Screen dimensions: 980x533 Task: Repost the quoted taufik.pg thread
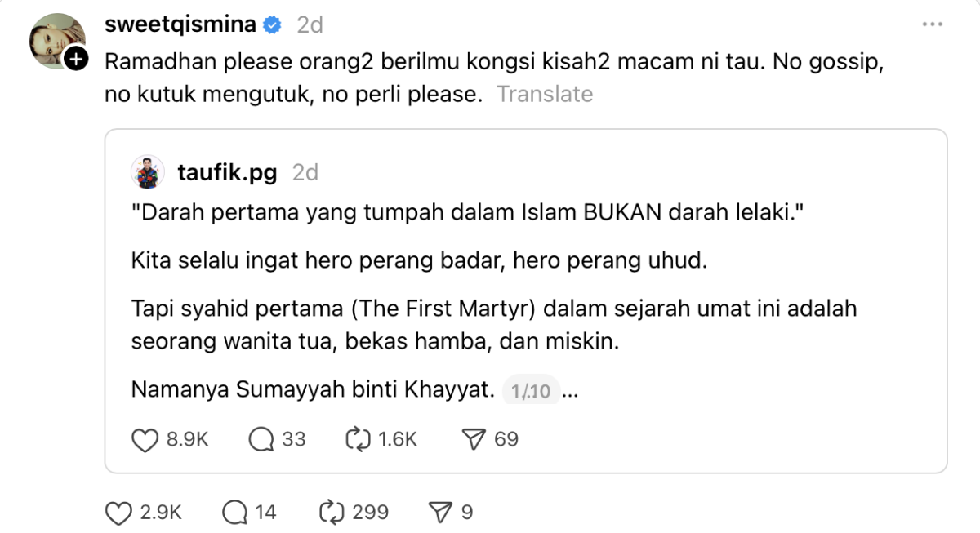[359, 439]
